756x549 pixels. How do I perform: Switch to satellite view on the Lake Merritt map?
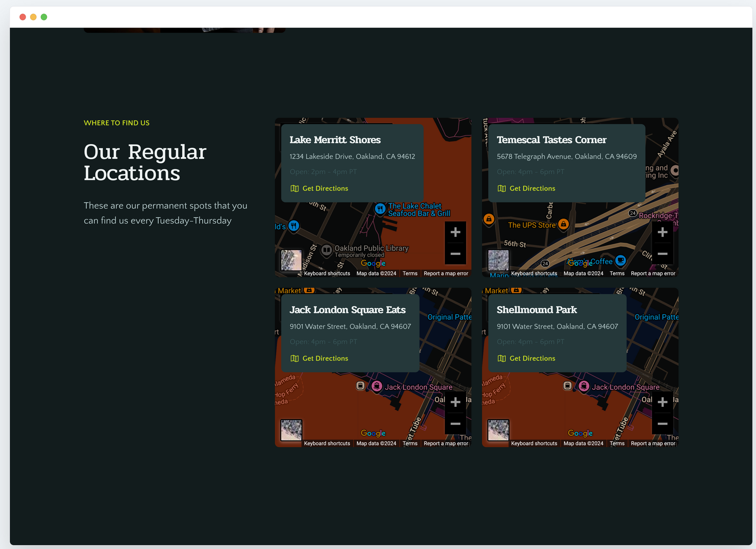click(x=291, y=260)
